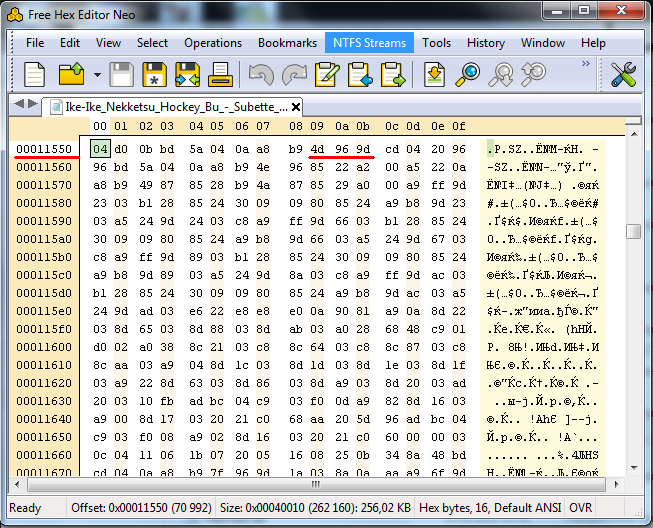Click byte 0c in row 00011660
The image size is (653, 528).
pyautogui.click(x=100, y=455)
